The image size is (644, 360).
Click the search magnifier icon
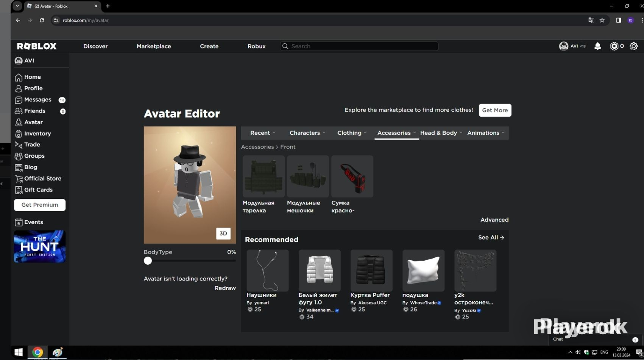tap(285, 46)
